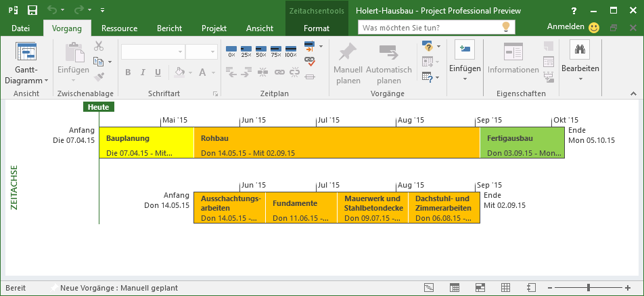Open the font size combo box
The width and height of the screenshot is (644, 296).
coord(202,51)
